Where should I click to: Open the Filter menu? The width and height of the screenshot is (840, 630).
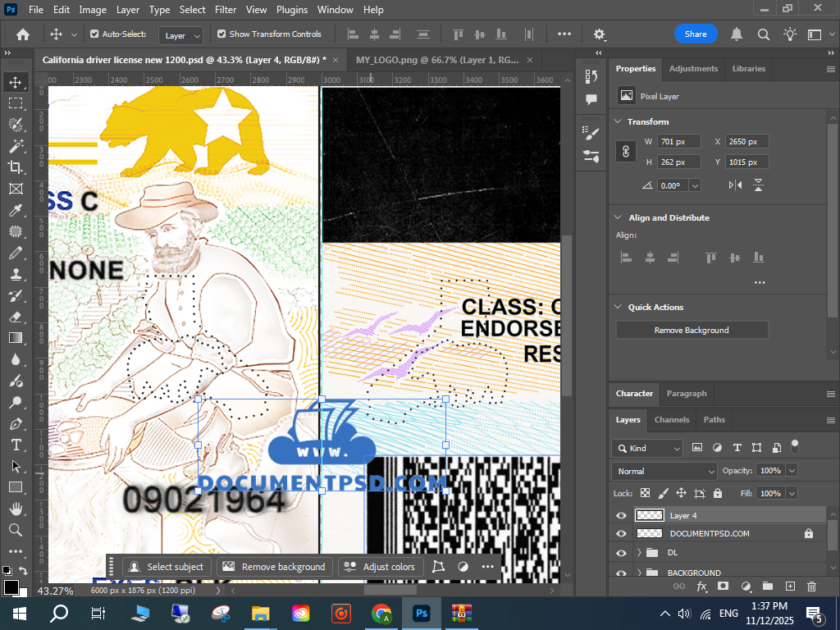point(225,10)
